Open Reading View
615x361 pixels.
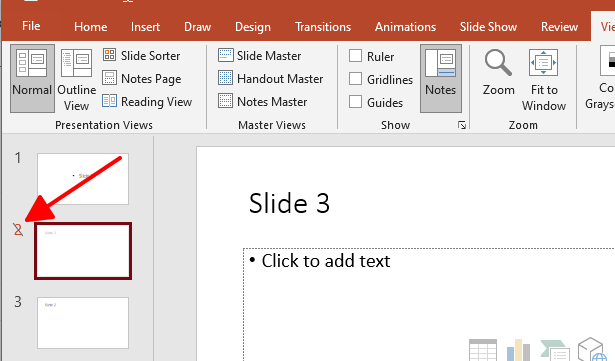coord(147,102)
